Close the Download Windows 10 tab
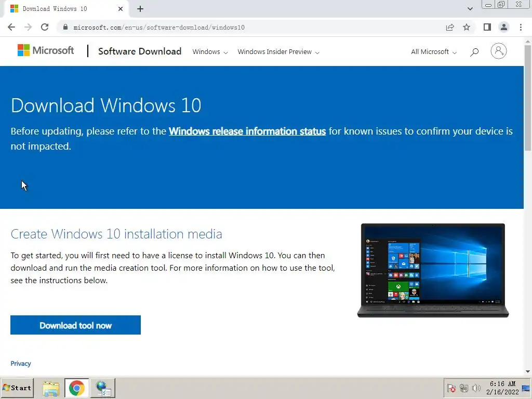The height and width of the screenshot is (399, 532). click(121, 9)
